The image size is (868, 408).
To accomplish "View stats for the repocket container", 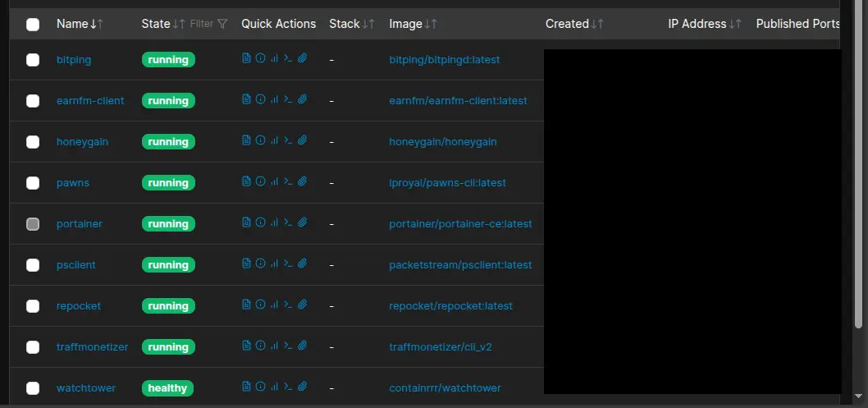I will [274, 304].
